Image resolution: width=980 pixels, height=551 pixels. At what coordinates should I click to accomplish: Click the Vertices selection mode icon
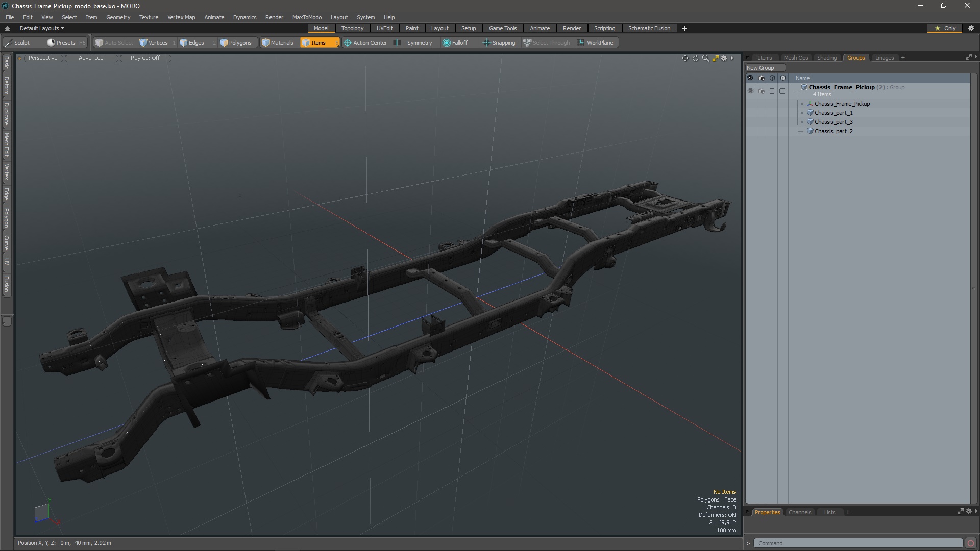click(143, 42)
